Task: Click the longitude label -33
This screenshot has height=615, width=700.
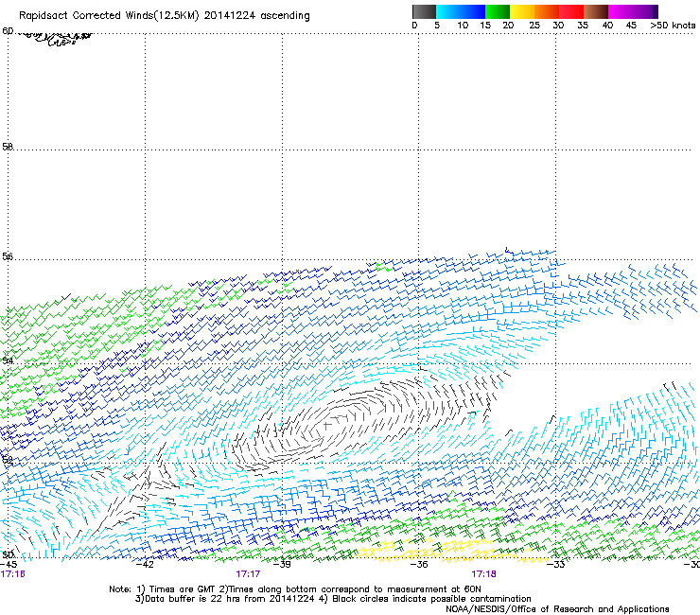Action: coord(556,564)
